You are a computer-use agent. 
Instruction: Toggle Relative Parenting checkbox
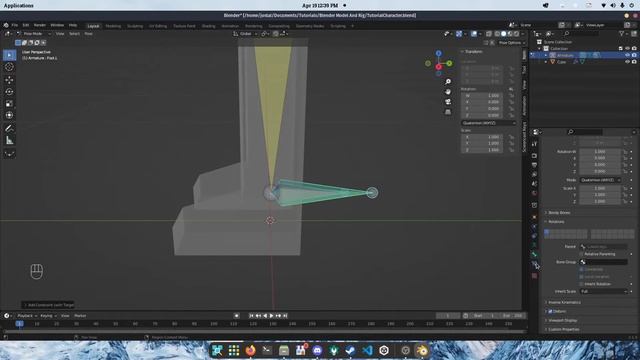pos(582,254)
